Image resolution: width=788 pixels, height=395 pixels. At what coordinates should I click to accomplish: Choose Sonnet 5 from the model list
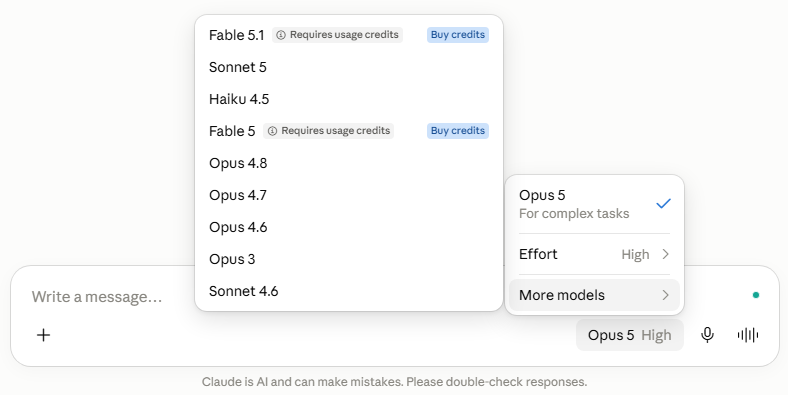[349, 67]
